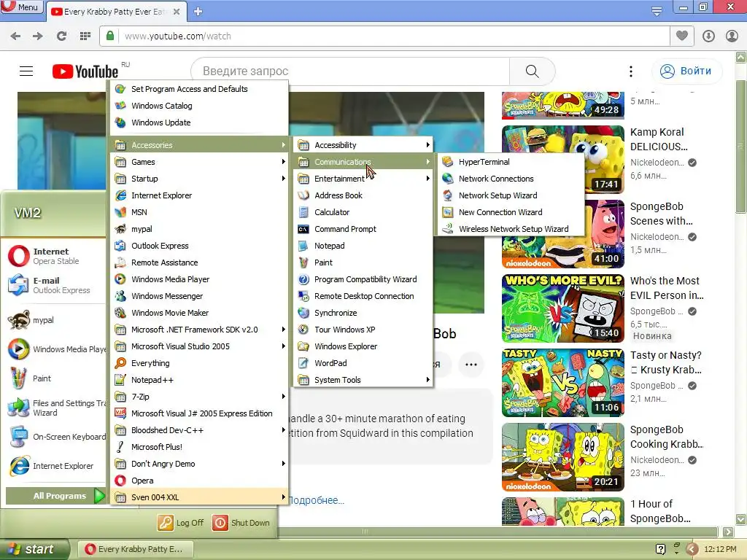The width and height of the screenshot is (747, 560).
Task: Start Tour Windows XP
Action: (363, 330)
